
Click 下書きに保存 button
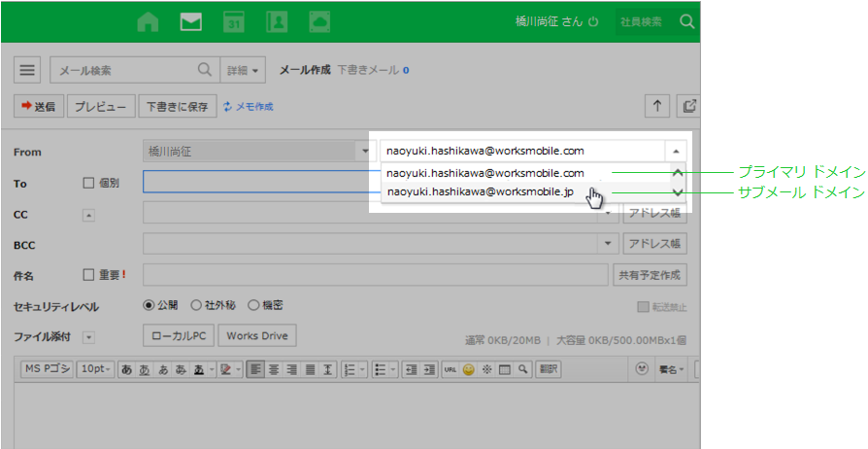pos(177,106)
